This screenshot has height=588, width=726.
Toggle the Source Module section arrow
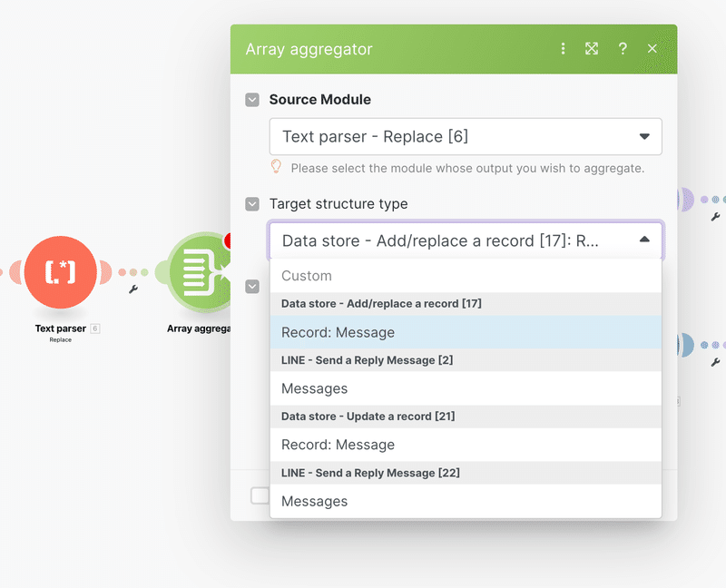pos(252,100)
